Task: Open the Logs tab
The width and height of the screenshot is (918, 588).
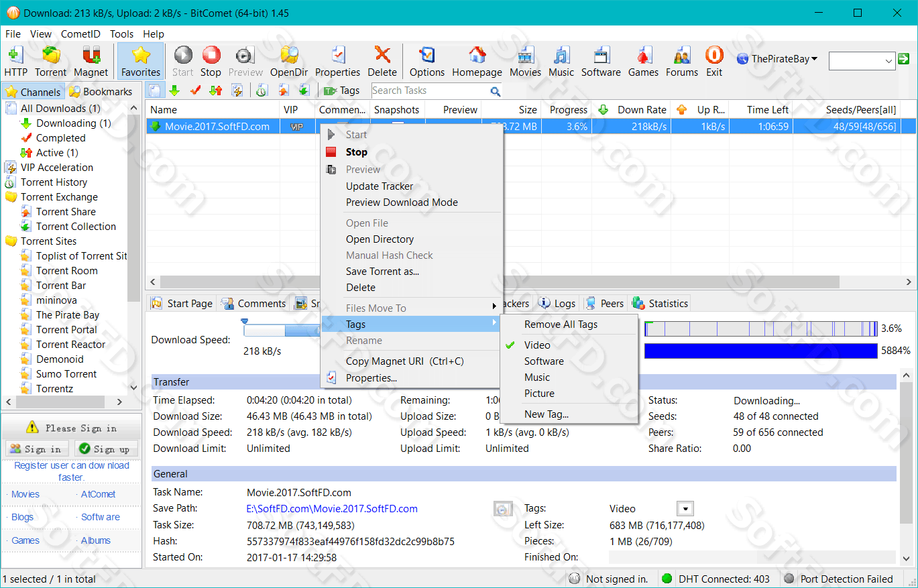Action: coord(557,304)
